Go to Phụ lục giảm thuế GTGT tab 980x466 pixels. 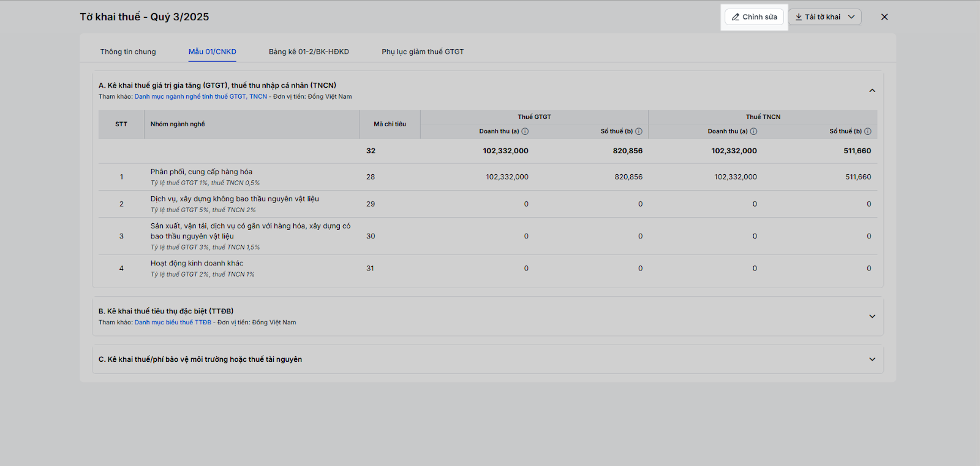[x=423, y=52]
